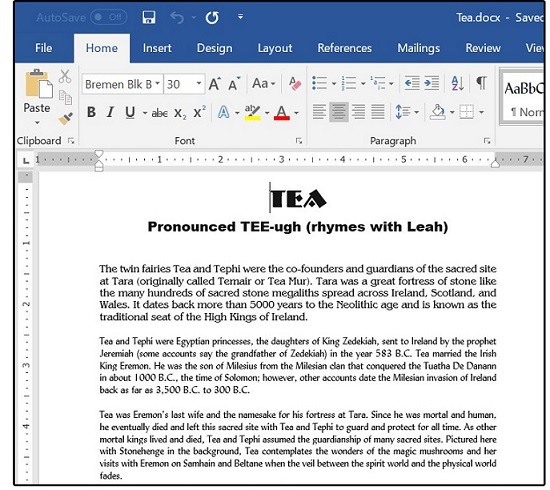The height and width of the screenshot is (490, 550).
Task: Apply Borders grid icon
Action: tap(467, 112)
